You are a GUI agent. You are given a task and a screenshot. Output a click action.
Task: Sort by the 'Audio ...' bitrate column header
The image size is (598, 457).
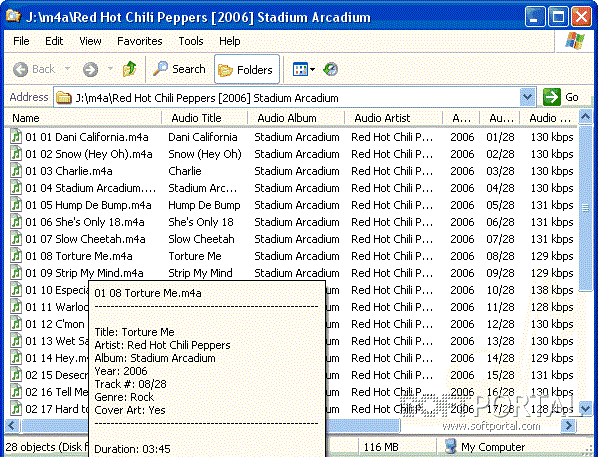click(x=549, y=118)
